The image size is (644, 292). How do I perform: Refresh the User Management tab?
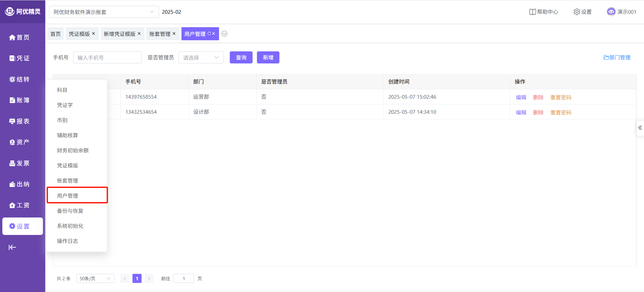(209, 34)
